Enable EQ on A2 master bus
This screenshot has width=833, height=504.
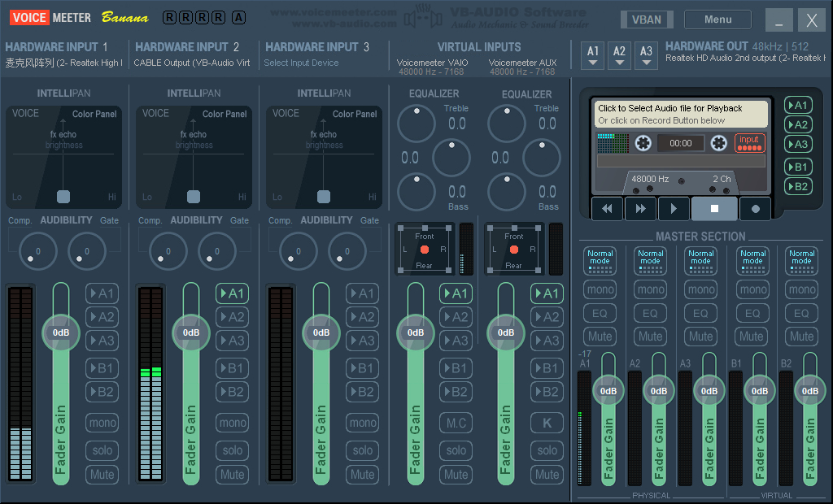click(650, 313)
